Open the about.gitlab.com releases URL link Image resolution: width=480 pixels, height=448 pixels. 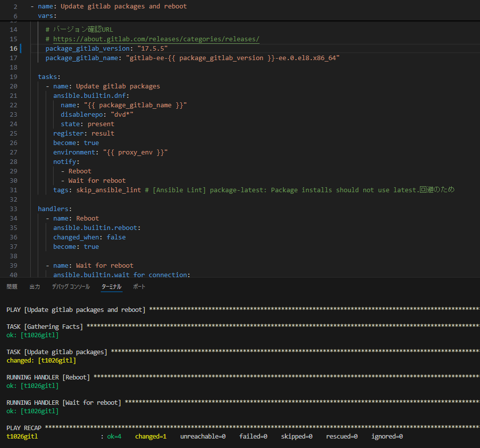tap(156, 39)
